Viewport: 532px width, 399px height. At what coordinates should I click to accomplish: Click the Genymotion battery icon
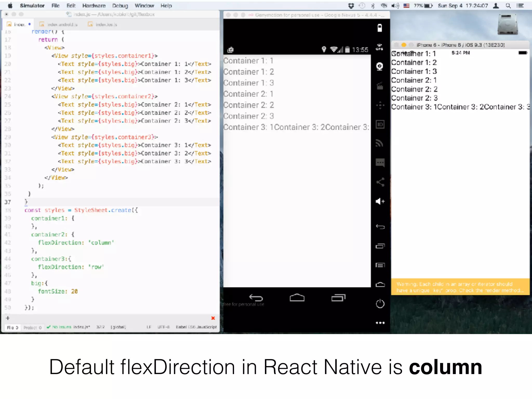coord(380,28)
